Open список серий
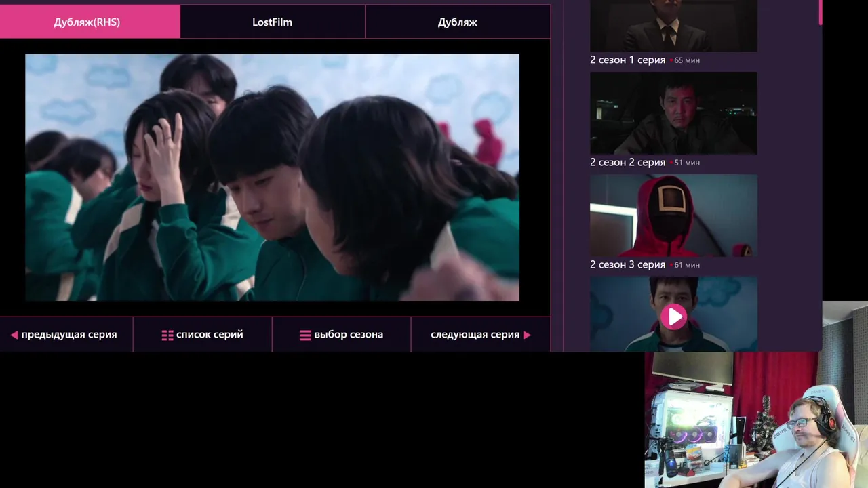The image size is (868, 488). [203, 334]
